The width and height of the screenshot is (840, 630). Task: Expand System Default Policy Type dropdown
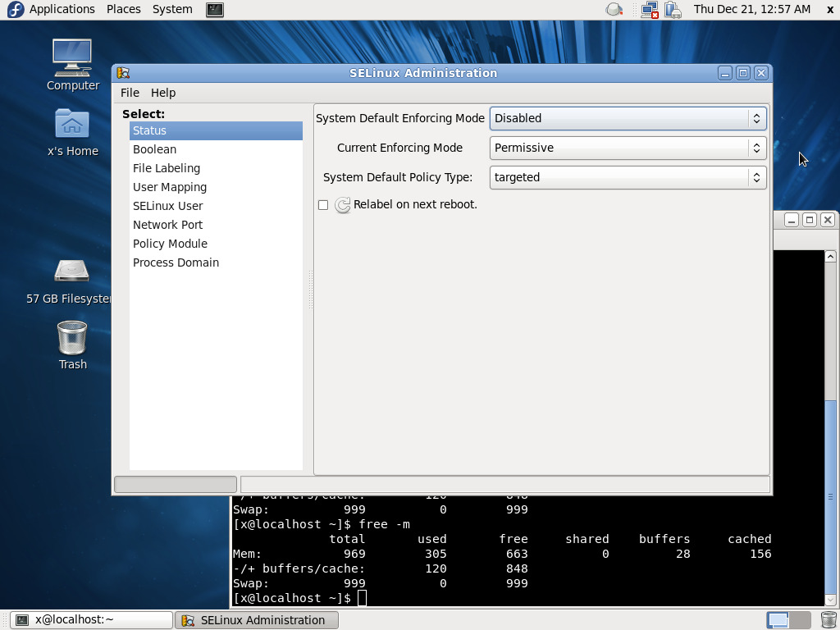(628, 177)
